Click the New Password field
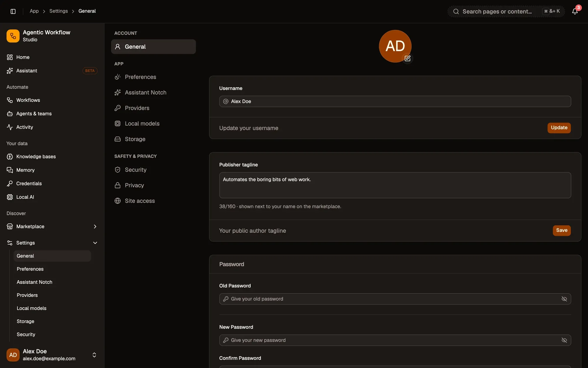 [x=395, y=340]
